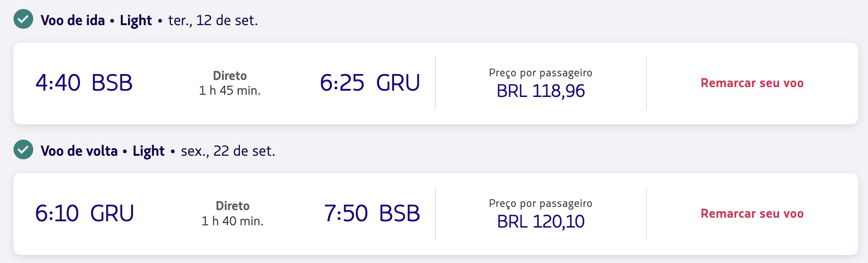Click Direto 1 h 45 min duration
The image size is (868, 263).
tap(230, 83)
